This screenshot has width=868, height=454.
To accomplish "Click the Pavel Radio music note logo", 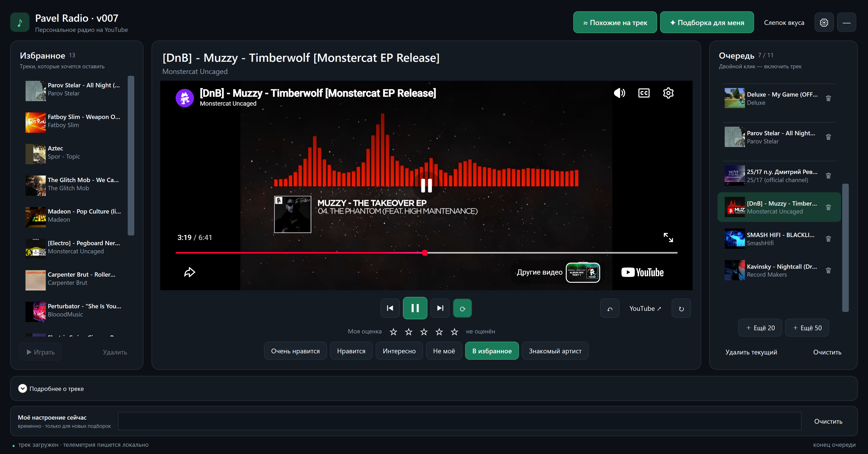I will pyautogui.click(x=20, y=22).
